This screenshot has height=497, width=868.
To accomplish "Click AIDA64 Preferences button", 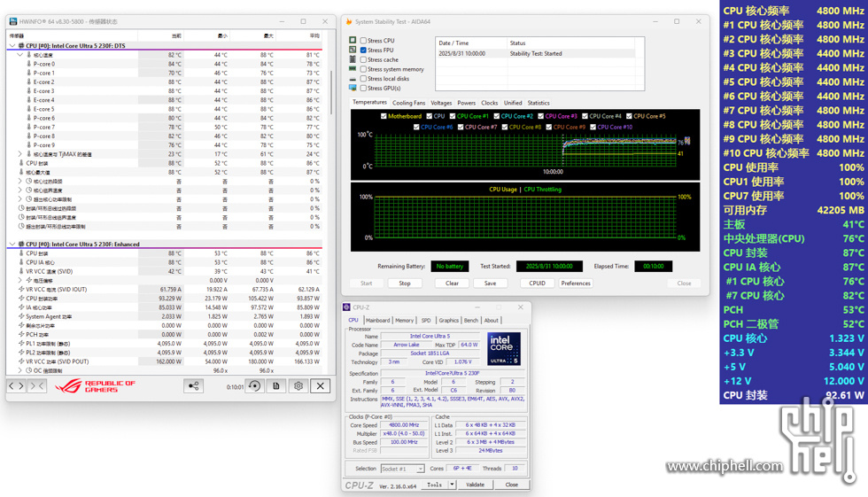I will click(x=576, y=283).
